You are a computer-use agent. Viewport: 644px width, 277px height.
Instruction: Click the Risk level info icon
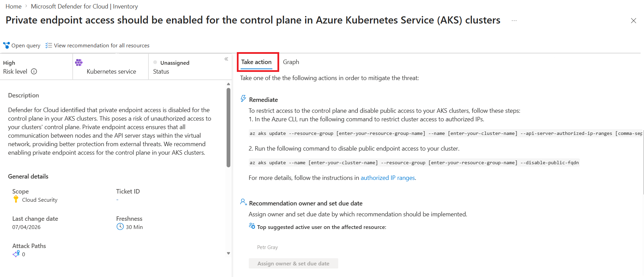coord(34,72)
